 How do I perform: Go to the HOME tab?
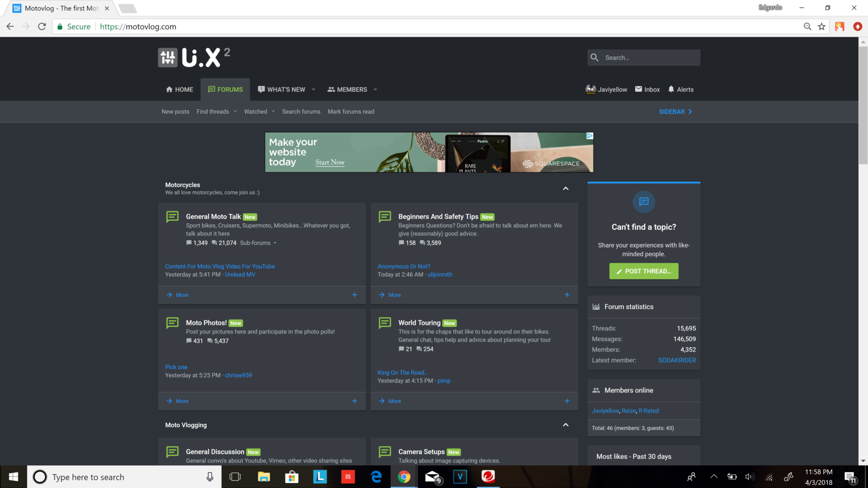tap(180, 89)
